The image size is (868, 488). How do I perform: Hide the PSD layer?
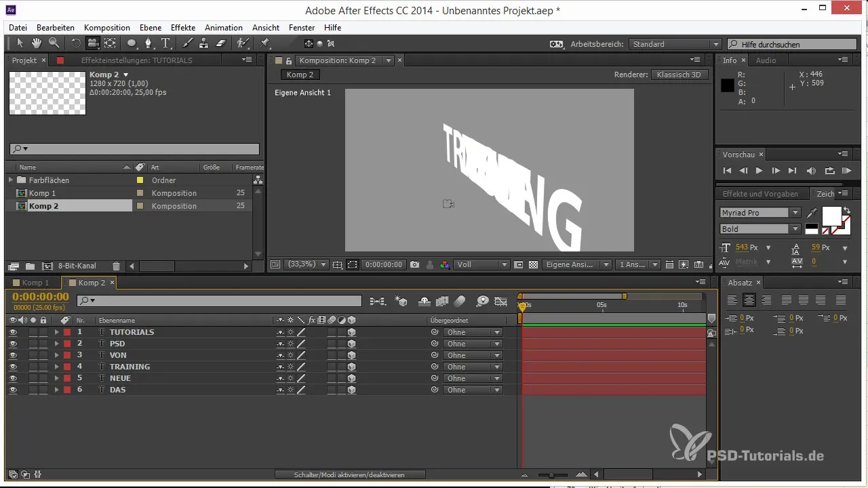point(13,344)
